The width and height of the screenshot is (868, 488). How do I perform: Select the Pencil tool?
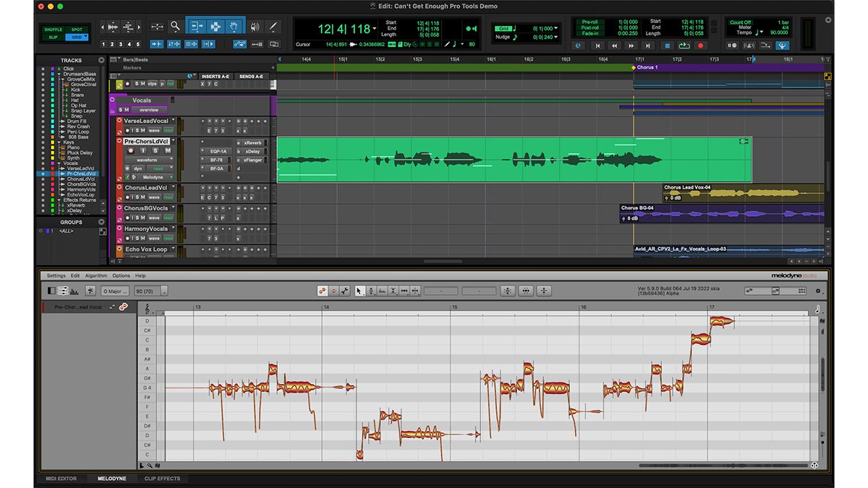[273, 26]
